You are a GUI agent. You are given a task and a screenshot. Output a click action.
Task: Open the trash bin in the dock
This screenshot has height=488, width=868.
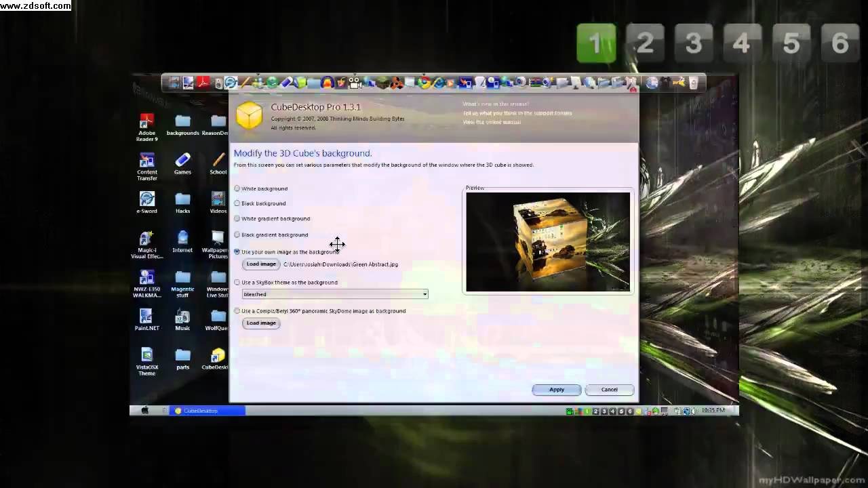coord(693,83)
